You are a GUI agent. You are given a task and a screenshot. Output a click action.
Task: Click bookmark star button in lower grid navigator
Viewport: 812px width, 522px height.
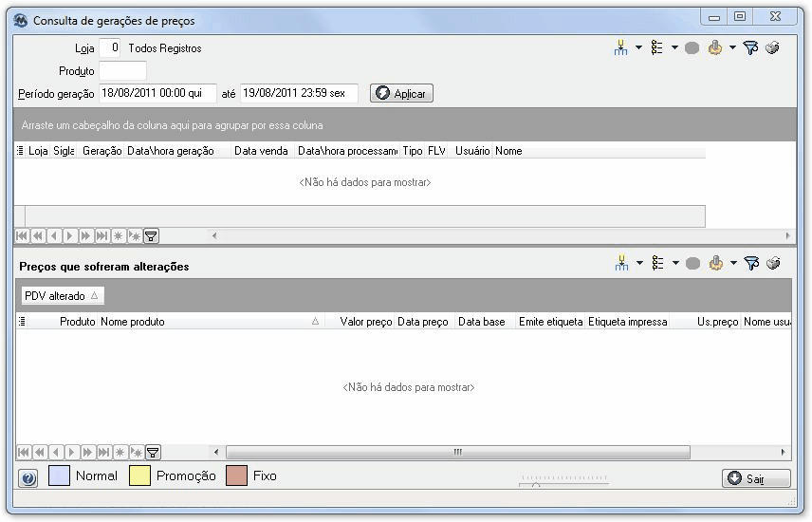pyautogui.click(x=120, y=452)
